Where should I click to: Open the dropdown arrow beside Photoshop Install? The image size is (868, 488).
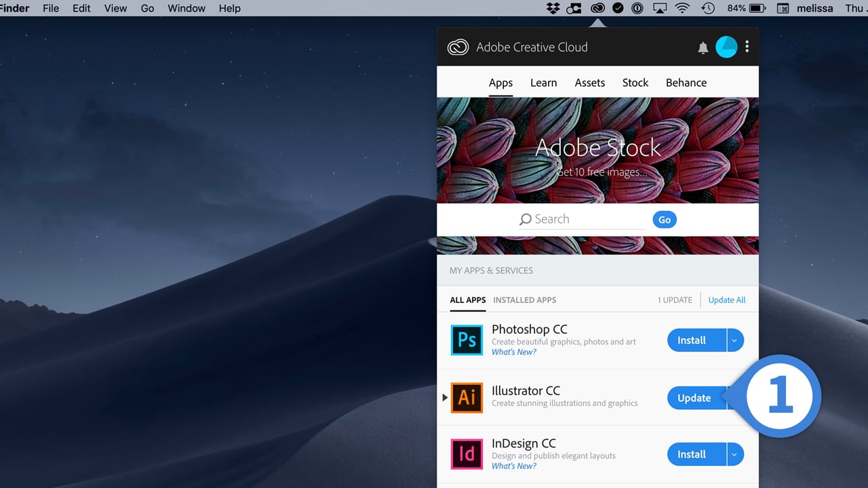pyautogui.click(x=735, y=340)
